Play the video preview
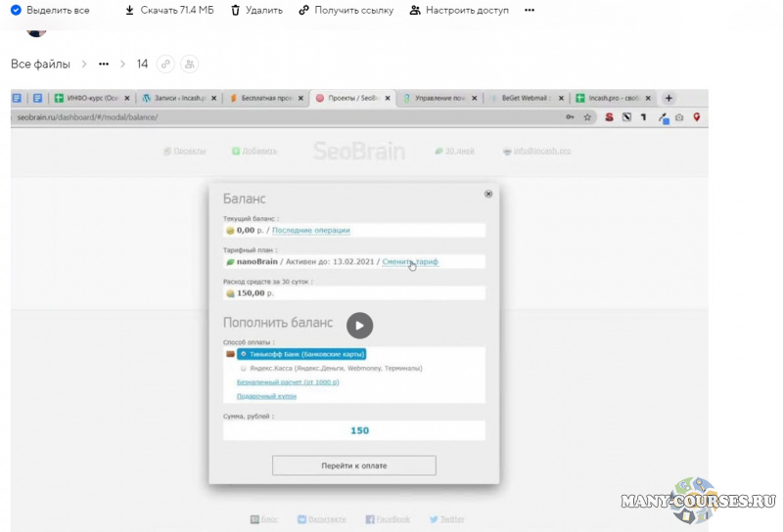This screenshot has height=532, width=783. click(359, 326)
